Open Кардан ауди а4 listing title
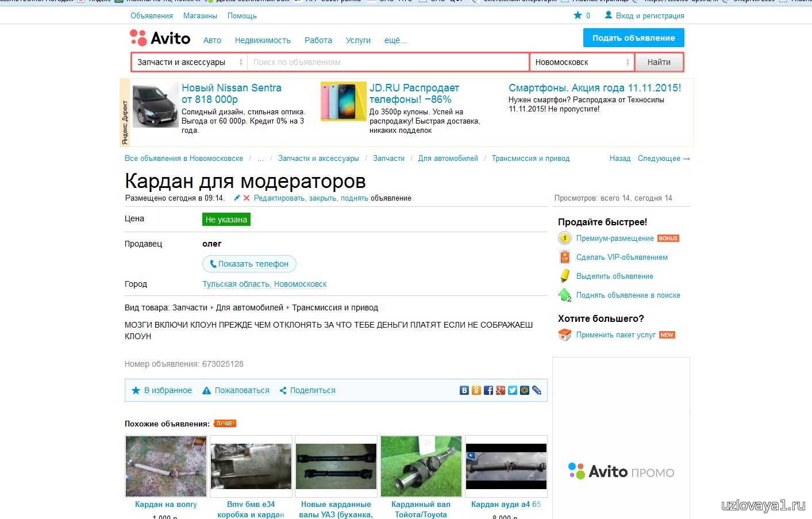The width and height of the screenshot is (812, 519). coord(506,504)
